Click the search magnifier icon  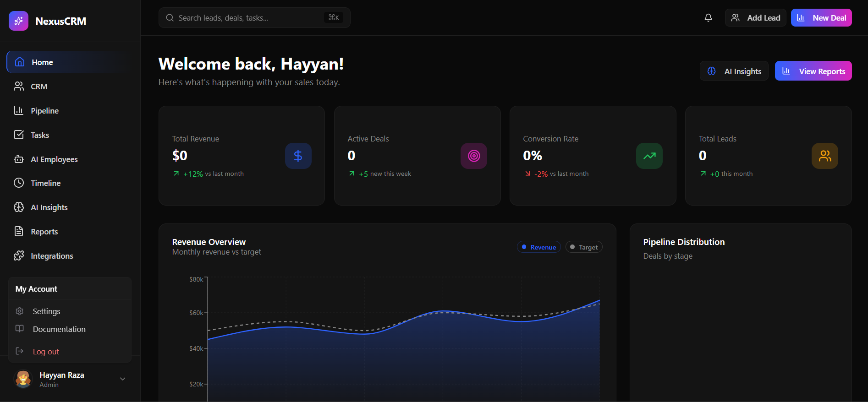tap(170, 18)
